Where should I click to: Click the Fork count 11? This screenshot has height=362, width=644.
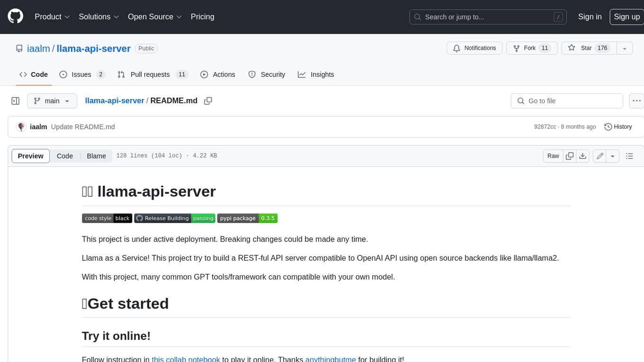(545, 48)
